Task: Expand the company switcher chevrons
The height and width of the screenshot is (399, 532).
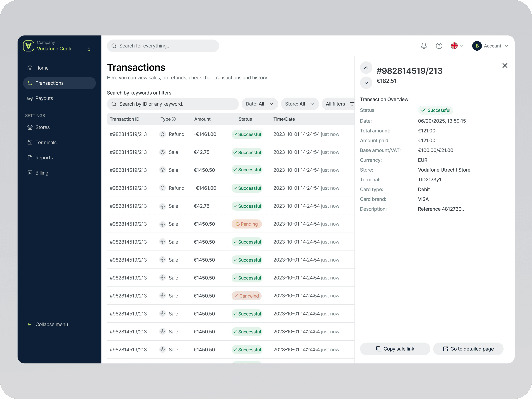Action: pos(89,49)
